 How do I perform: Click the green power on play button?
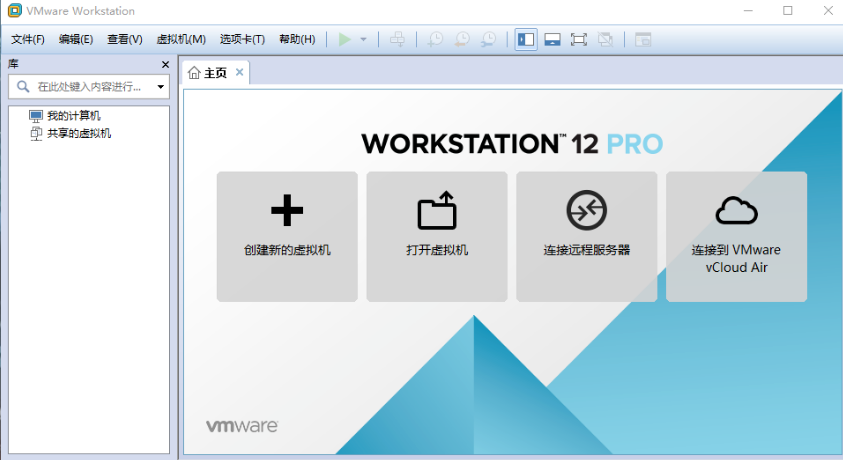coord(345,39)
